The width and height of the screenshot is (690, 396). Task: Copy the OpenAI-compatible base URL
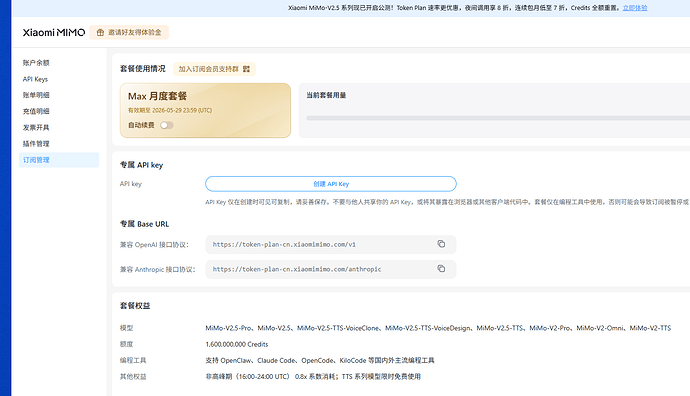pyautogui.click(x=441, y=244)
